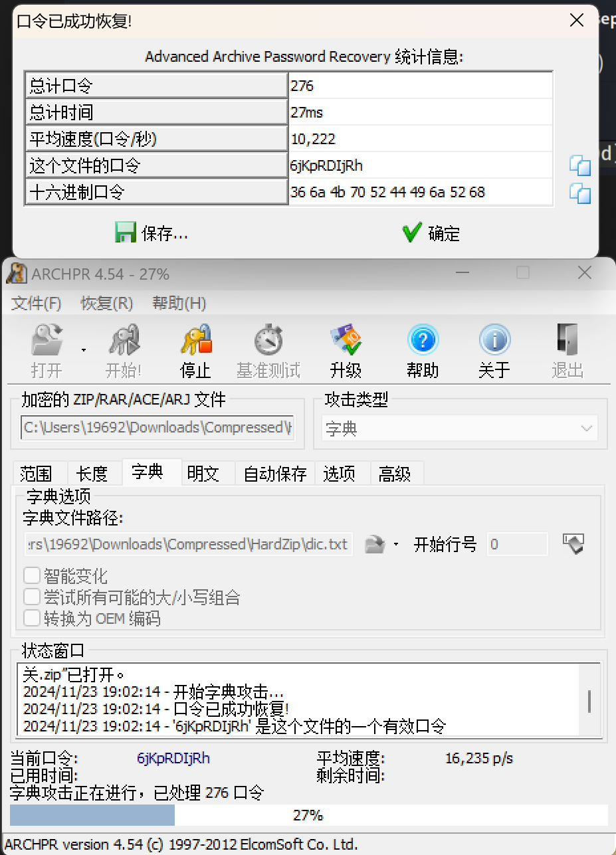The height and width of the screenshot is (855, 616).
Task: Switch to the 自动保存 tab
Action: (x=275, y=474)
